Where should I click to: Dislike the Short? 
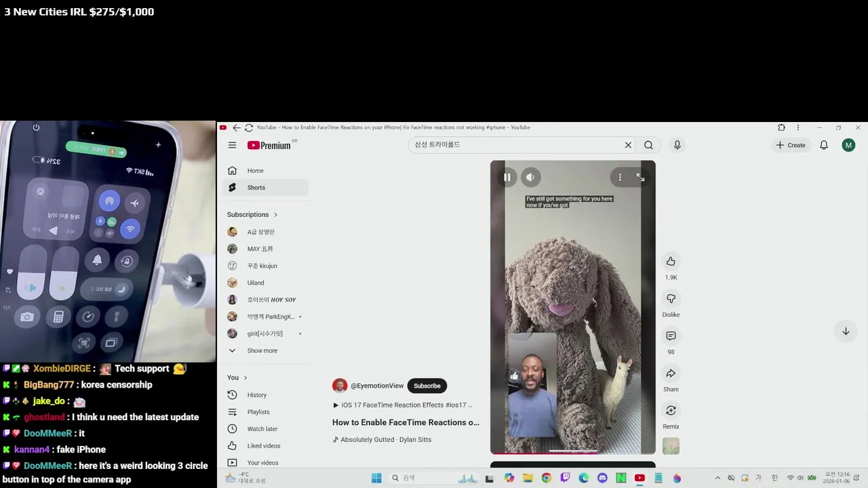671,299
